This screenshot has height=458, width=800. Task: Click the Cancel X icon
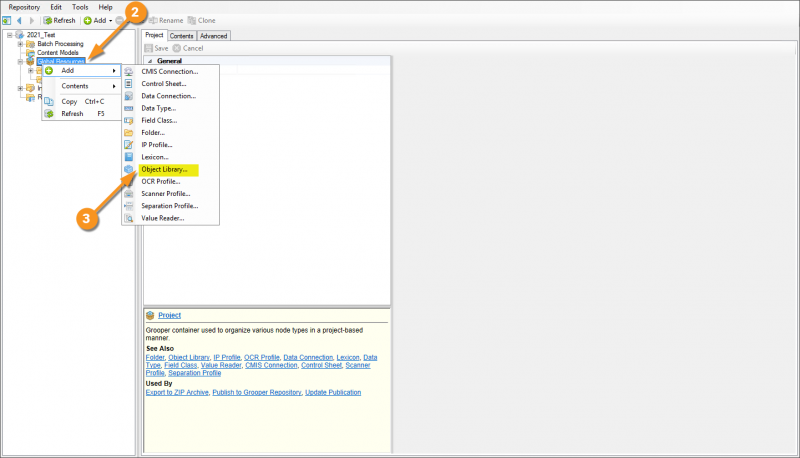tap(177, 48)
